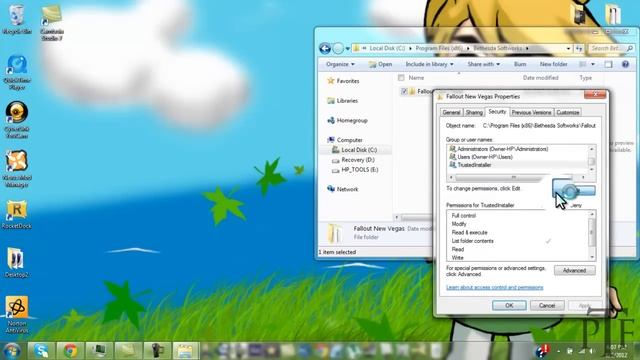Open the address bar history dropdown

click(x=568, y=48)
